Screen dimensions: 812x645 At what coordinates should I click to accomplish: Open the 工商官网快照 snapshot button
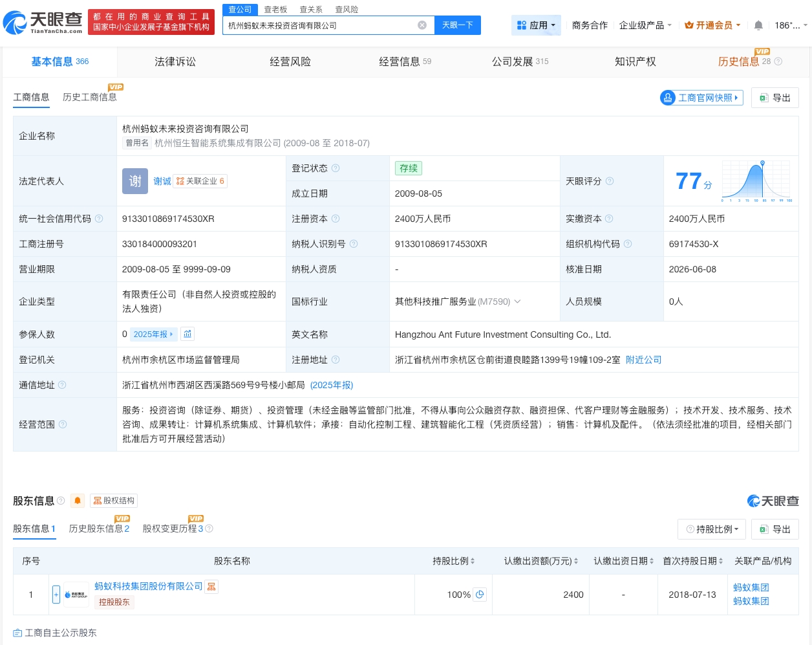pos(701,98)
